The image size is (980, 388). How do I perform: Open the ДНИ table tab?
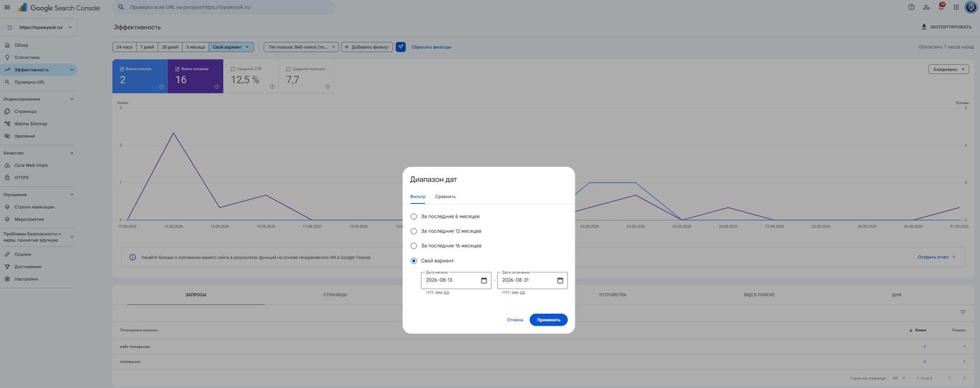pos(897,295)
